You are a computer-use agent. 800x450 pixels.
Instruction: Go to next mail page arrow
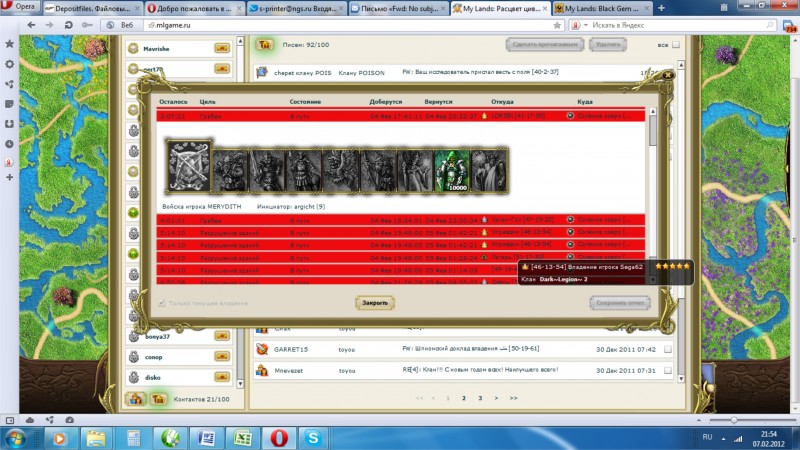(496, 398)
